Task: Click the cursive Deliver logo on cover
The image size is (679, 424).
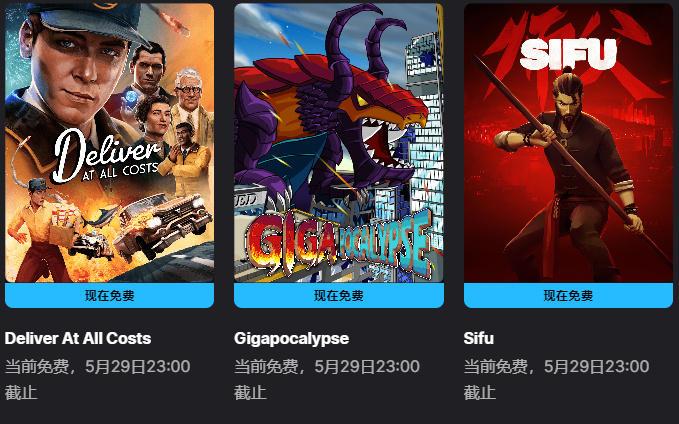Action: coord(106,157)
